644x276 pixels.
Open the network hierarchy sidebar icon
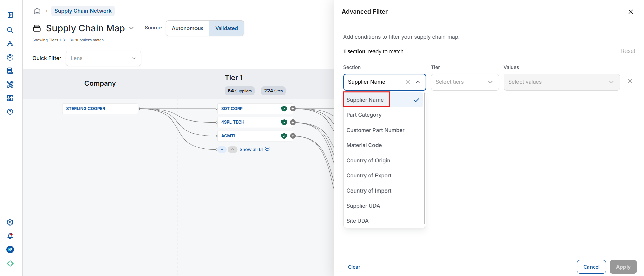(x=10, y=44)
